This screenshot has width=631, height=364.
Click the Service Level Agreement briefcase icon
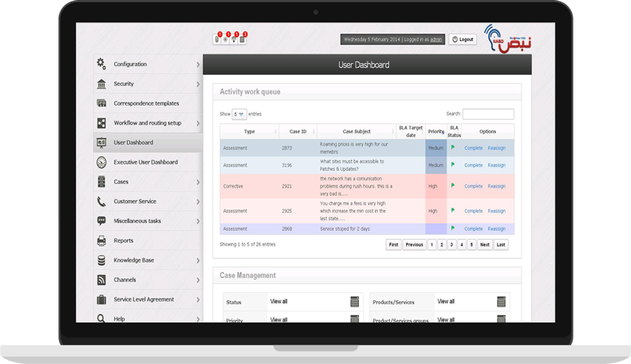pyautogui.click(x=101, y=299)
